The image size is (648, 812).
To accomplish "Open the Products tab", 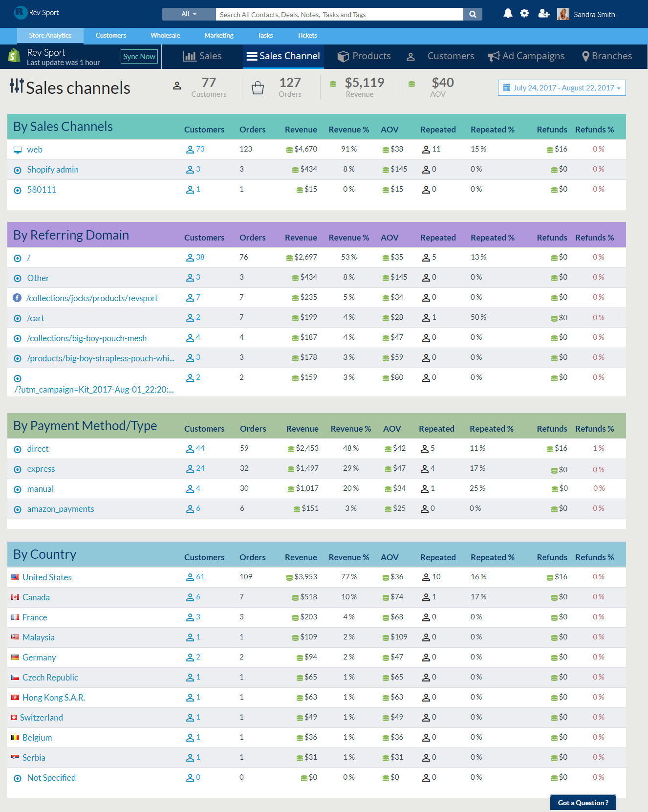I will [x=364, y=56].
